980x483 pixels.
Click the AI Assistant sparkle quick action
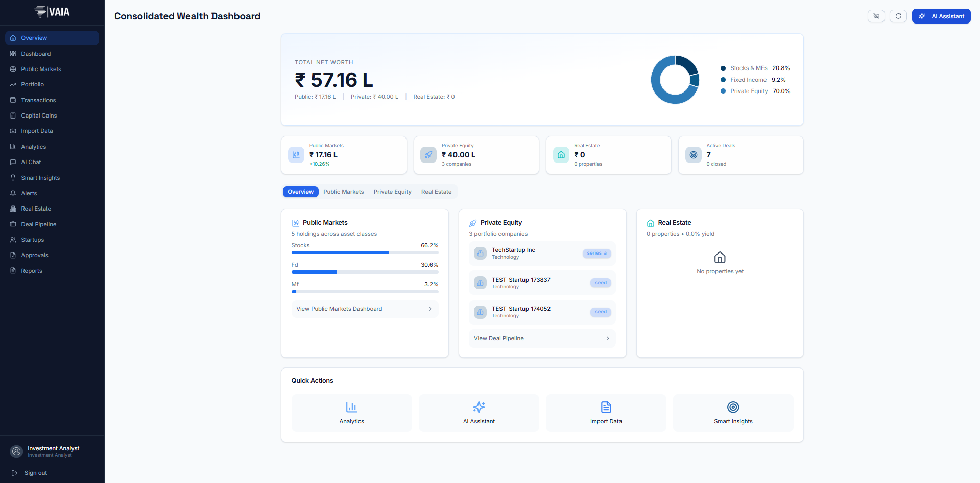tap(479, 407)
